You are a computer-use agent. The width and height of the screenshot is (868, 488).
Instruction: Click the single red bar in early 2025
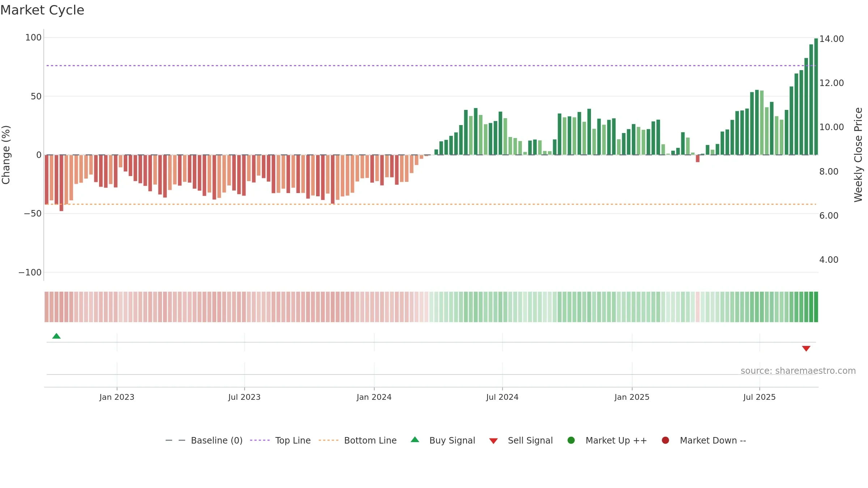pyautogui.click(x=698, y=159)
